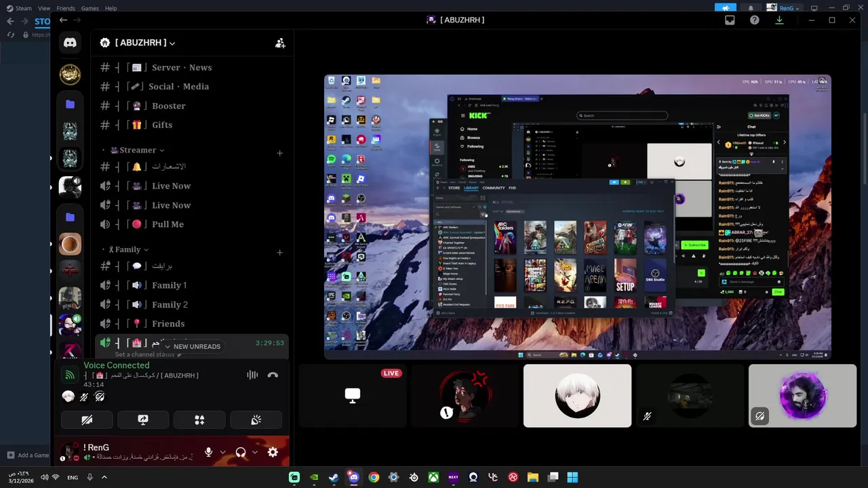Open the second blue server folder

(70, 218)
